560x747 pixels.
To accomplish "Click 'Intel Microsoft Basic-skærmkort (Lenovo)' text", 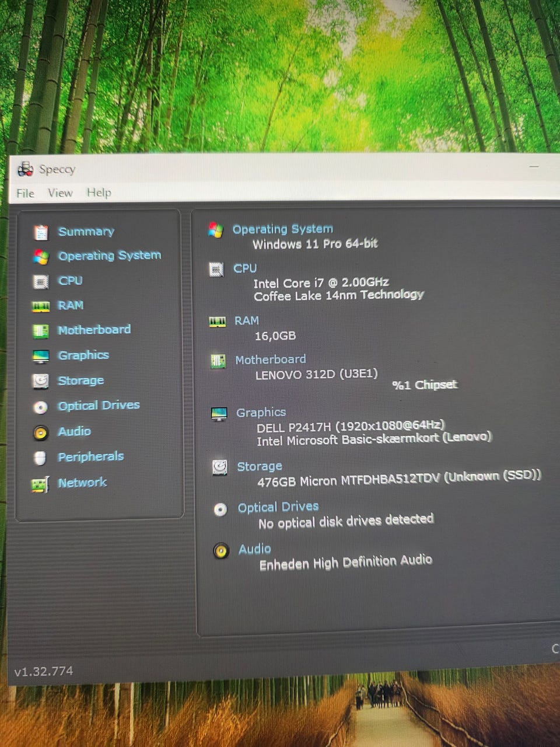I will pos(374,439).
